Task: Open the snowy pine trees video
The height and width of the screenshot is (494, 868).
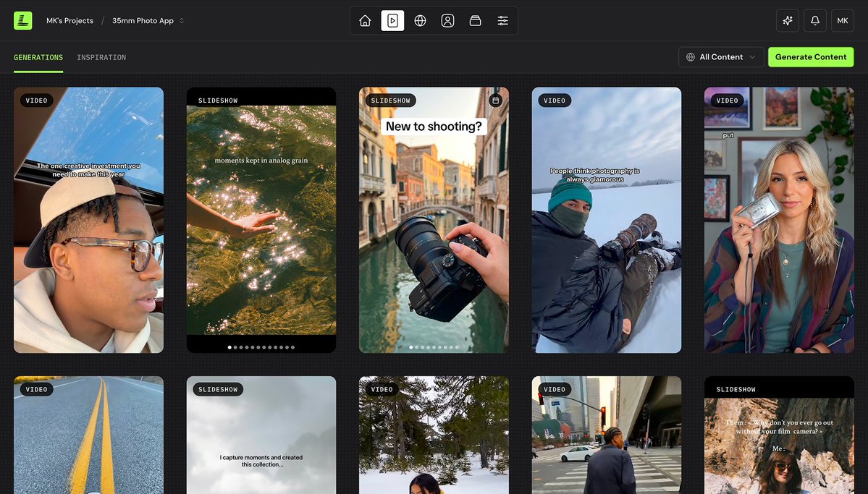Action: click(434, 435)
